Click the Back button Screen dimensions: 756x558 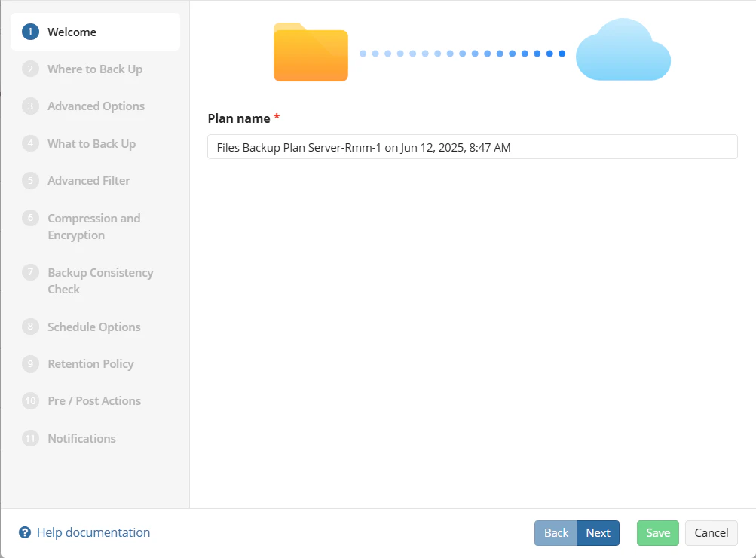click(556, 532)
